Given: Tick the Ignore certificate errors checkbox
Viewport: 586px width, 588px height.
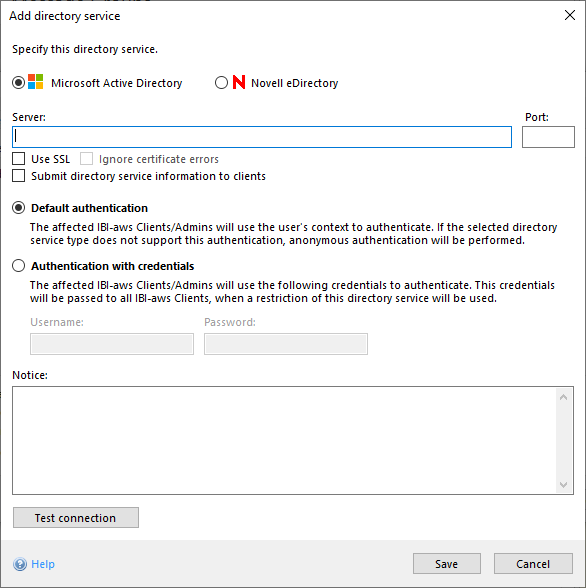Looking at the screenshot, I should (86, 159).
